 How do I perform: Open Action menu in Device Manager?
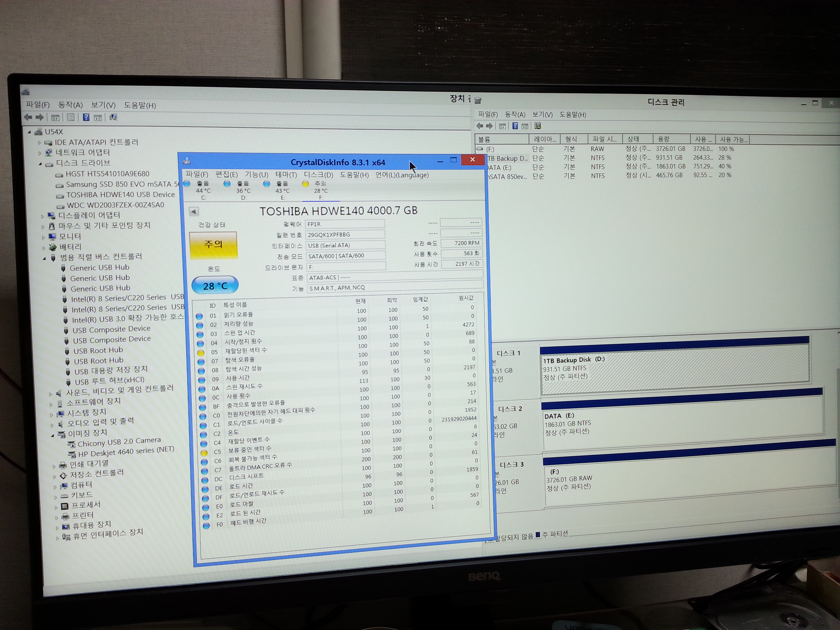click(x=70, y=105)
